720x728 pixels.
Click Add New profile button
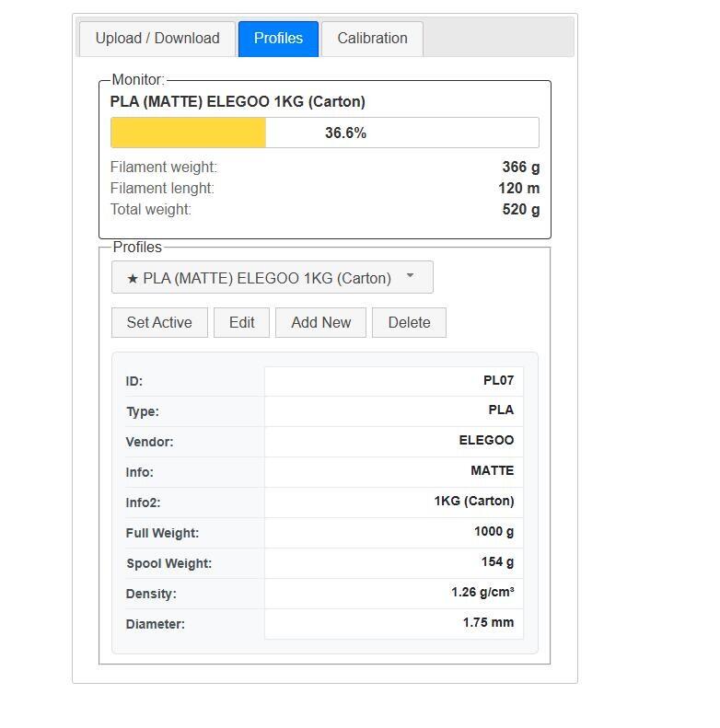tap(320, 322)
